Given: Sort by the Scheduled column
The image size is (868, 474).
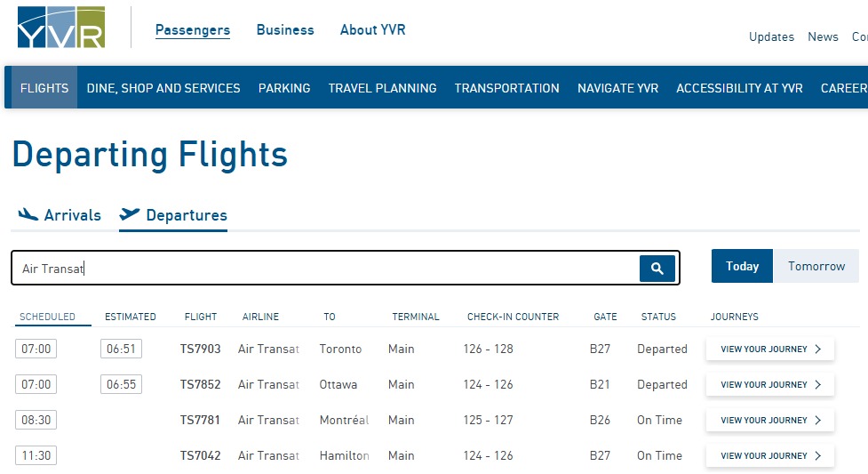Looking at the screenshot, I should [47, 317].
